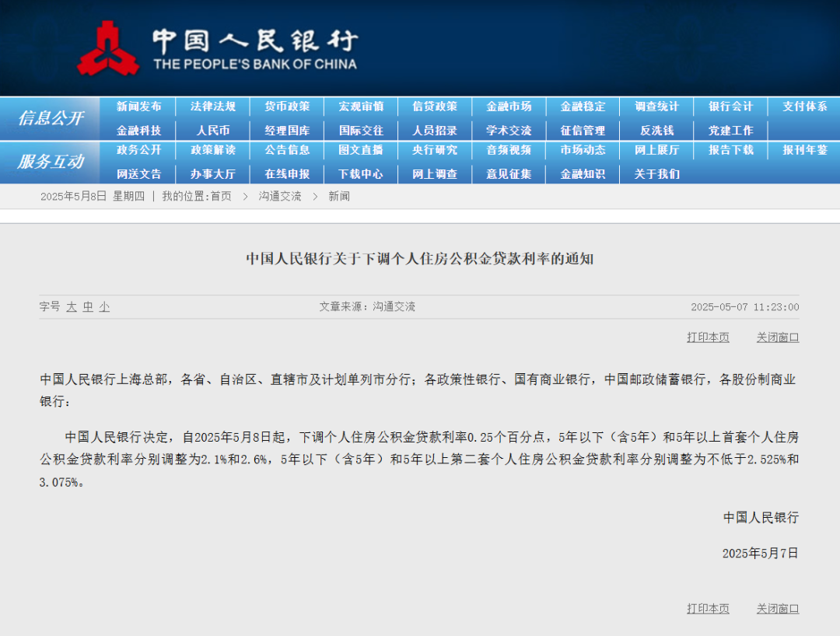The image size is (840, 636).
Task: Click the 新闻 breadcrumb entry
Action: click(340, 196)
